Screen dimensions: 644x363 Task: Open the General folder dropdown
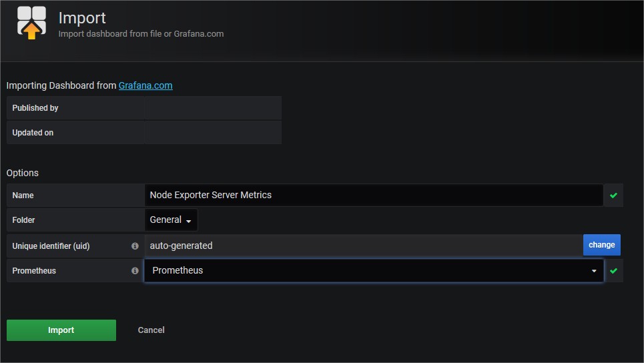171,220
